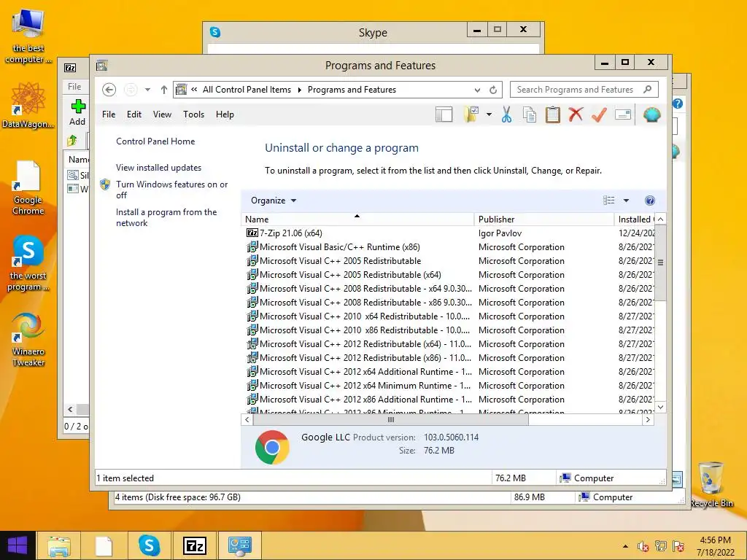Image resolution: width=747 pixels, height=560 pixels.
Task: Select Microsoft Visual C++ 2012 x86 Additional Runtime
Action: [365, 400]
